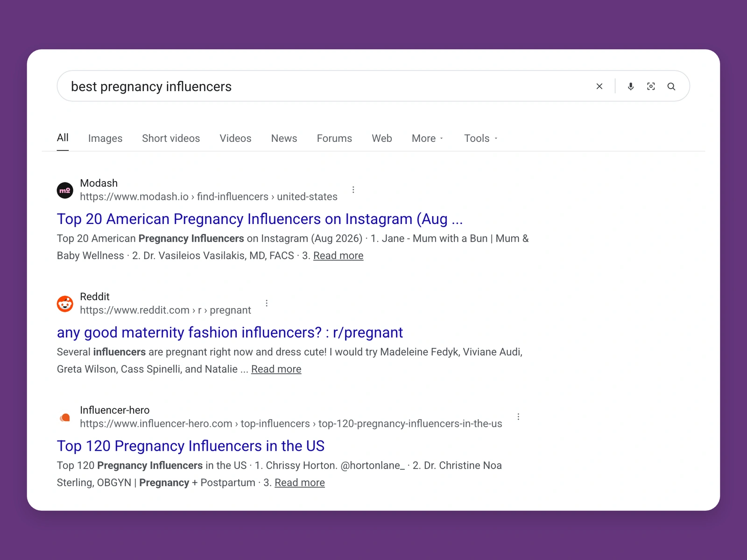The image size is (747, 560).
Task: Click the Influencer-hero favicon
Action: tap(65, 417)
